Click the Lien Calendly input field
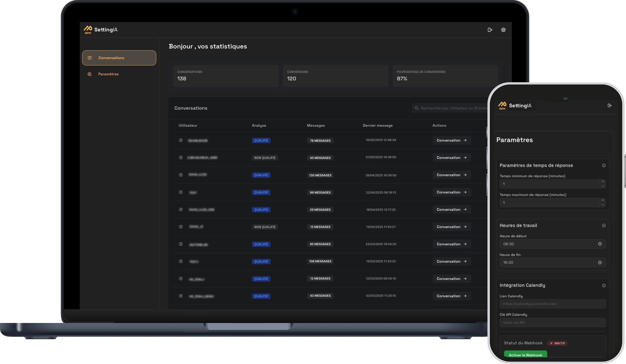 552,304
